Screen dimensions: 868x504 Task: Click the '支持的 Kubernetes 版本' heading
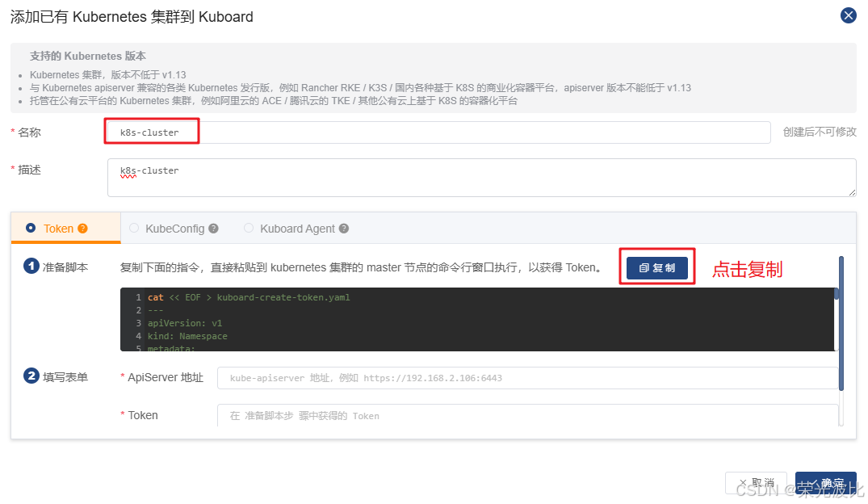(x=87, y=56)
